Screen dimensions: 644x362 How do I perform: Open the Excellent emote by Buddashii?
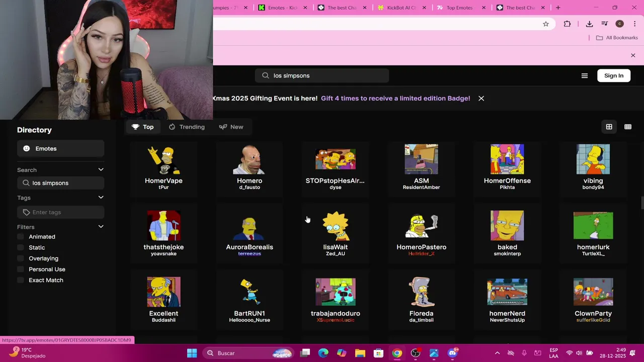point(164,301)
